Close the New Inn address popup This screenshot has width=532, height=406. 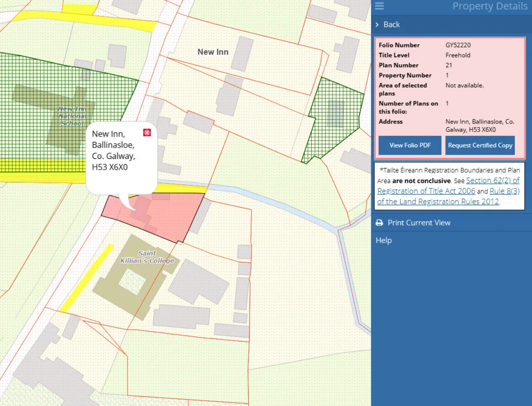147,133
